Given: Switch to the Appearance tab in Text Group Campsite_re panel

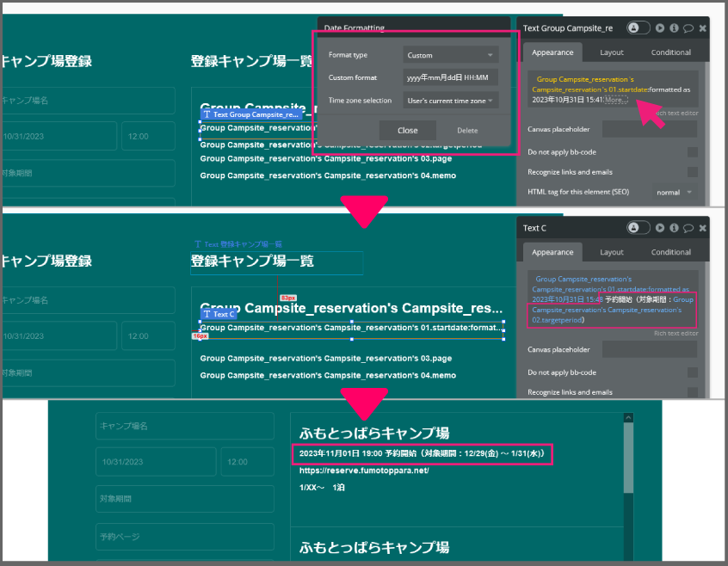Looking at the screenshot, I should pyautogui.click(x=552, y=52).
